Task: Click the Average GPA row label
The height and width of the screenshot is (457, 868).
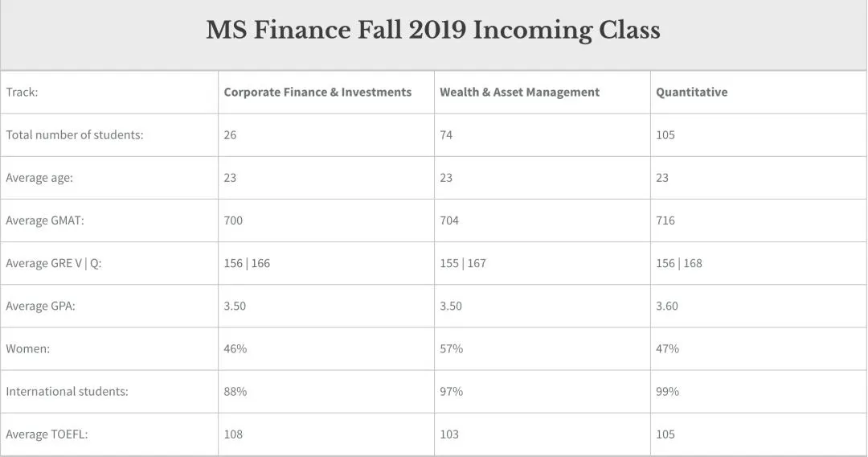Action: [x=40, y=306]
